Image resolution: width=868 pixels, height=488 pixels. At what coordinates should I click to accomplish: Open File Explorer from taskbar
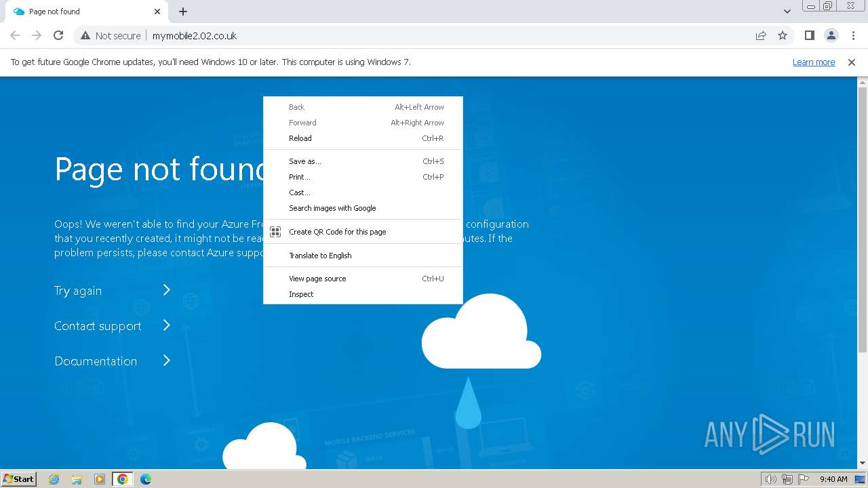[77, 479]
